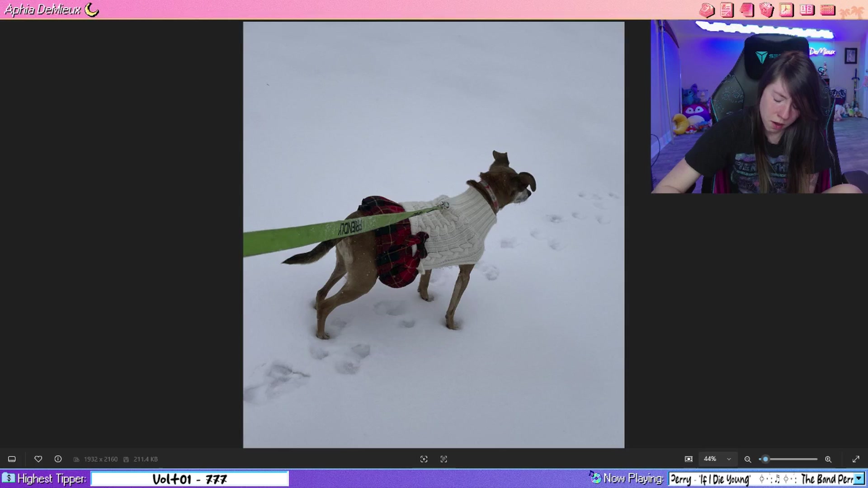
Task: Click the pink notepad document icon
Action: (x=727, y=10)
